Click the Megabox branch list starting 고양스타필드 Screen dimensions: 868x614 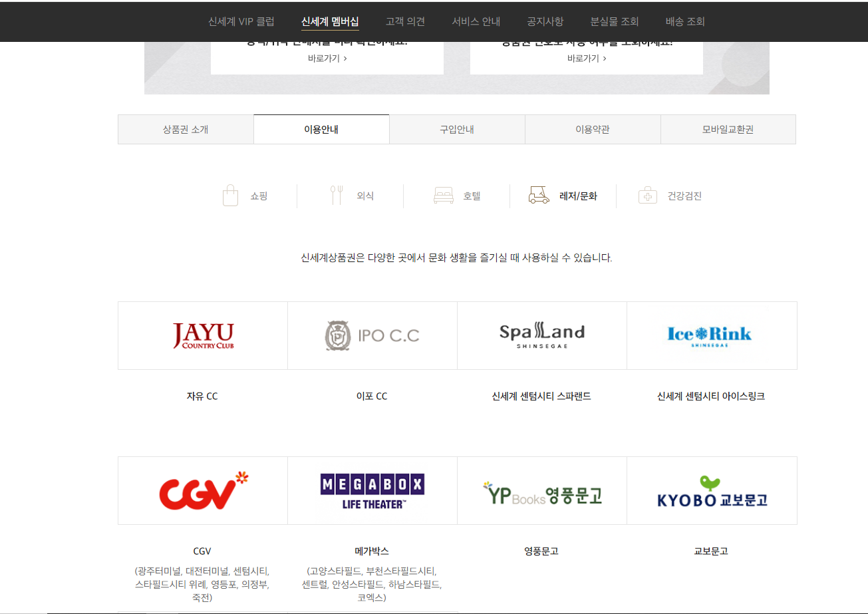pos(372,585)
